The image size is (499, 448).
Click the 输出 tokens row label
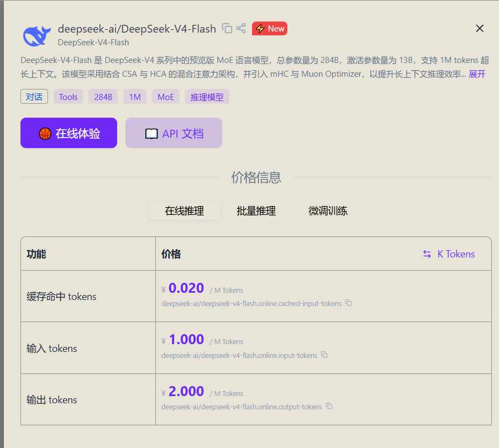pyautogui.click(x=51, y=399)
